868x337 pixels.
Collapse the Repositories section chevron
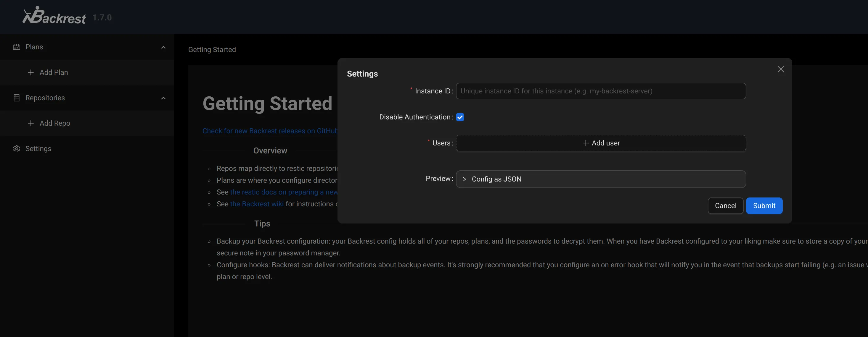[163, 98]
